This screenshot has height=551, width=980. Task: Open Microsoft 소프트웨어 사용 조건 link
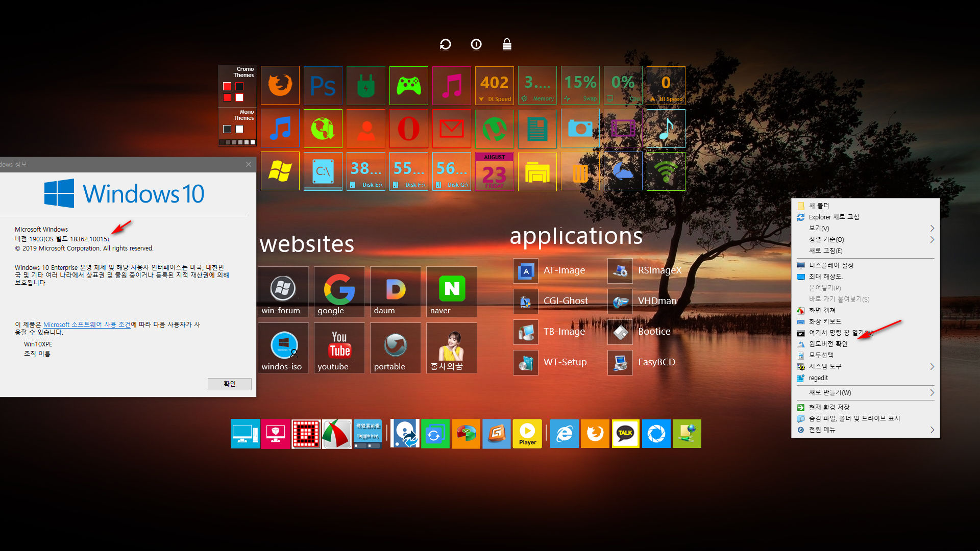(x=87, y=324)
